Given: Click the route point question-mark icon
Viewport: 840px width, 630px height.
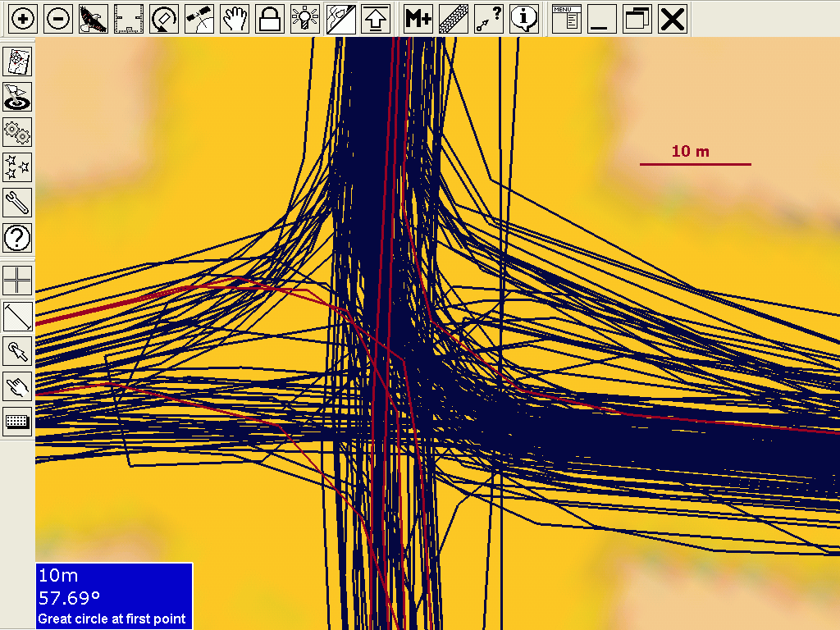Looking at the screenshot, I should tap(489, 19).
